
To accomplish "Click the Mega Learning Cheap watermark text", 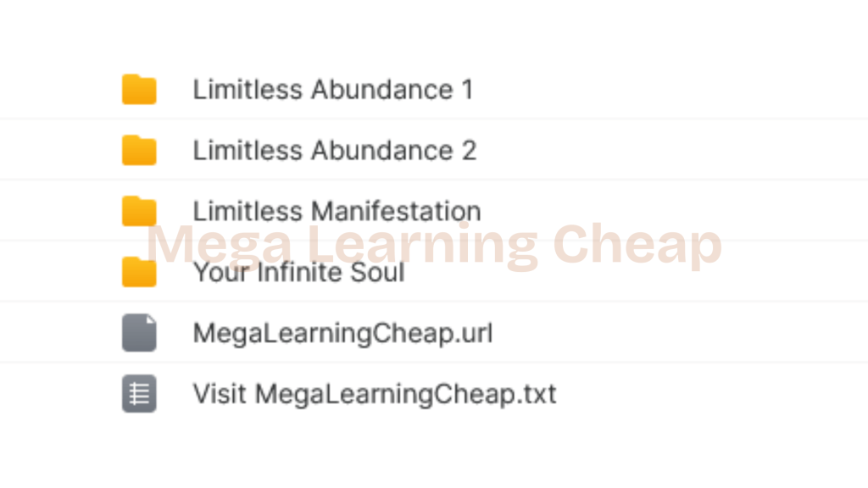I will (x=434, y=245).
